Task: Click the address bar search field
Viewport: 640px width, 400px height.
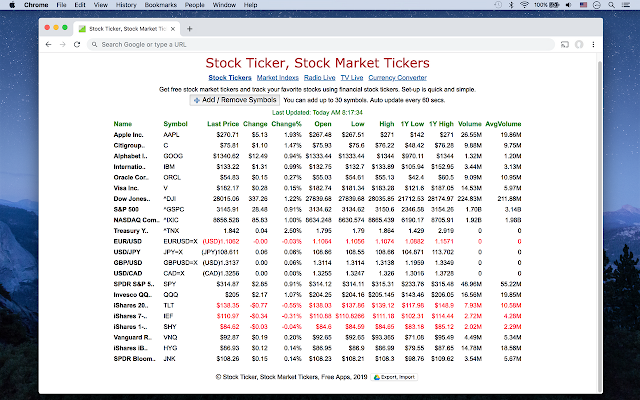Action: point(320,44)
